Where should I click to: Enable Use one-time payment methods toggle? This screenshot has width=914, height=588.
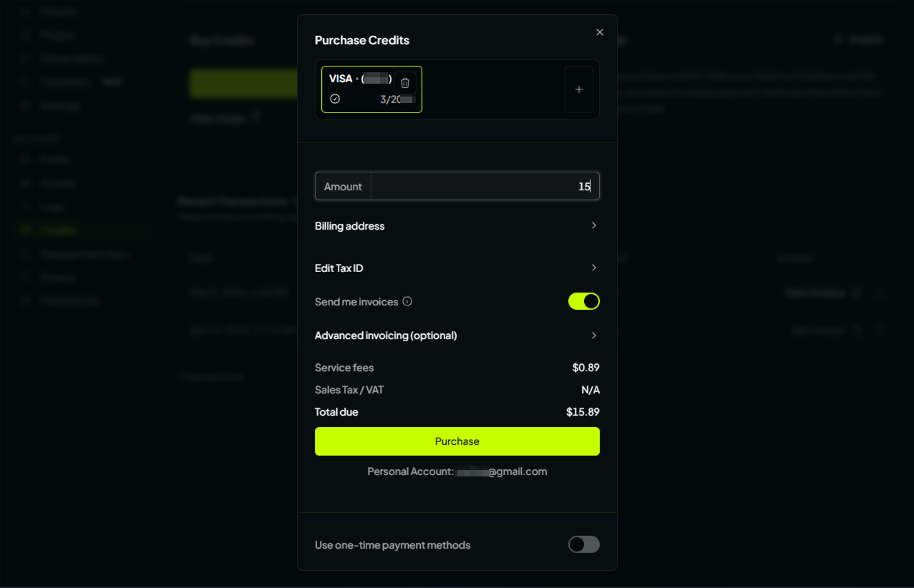tap(584, 544)
